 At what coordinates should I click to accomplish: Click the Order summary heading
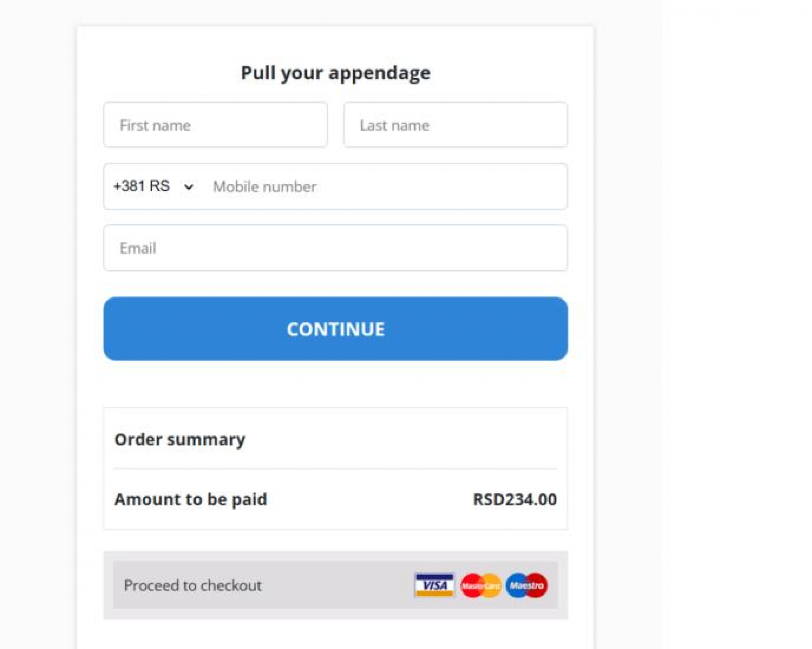[180, 439]
